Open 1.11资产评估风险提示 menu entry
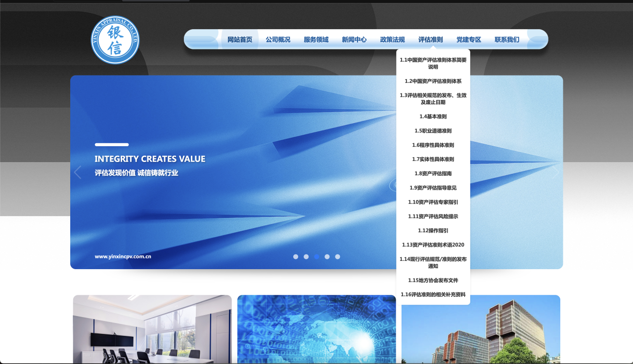Viewport: 633px width, 364px height. tap(433, 216)
